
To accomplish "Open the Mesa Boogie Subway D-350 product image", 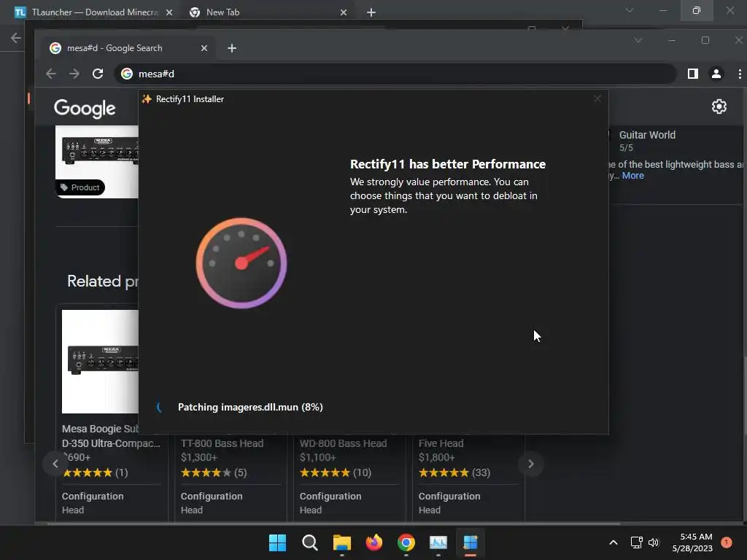I will (x=100, y=362).
